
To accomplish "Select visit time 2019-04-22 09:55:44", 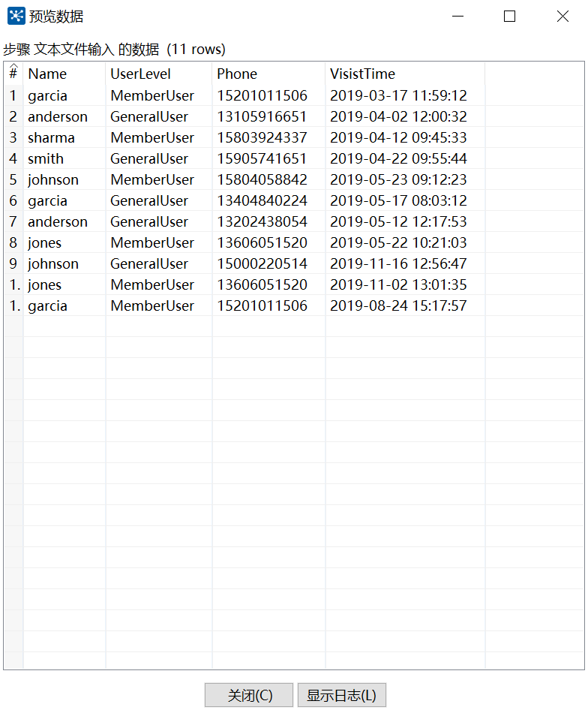I will click(x=405, y=158).
